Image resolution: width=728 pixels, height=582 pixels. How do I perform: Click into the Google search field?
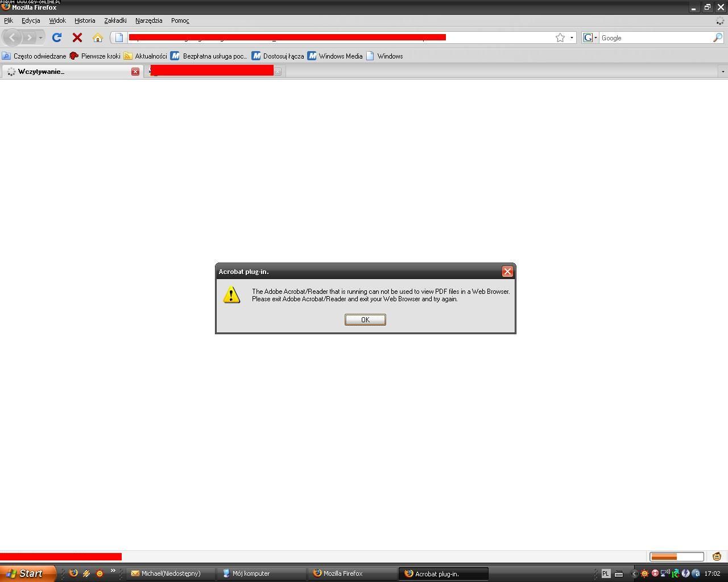[655, 38]
